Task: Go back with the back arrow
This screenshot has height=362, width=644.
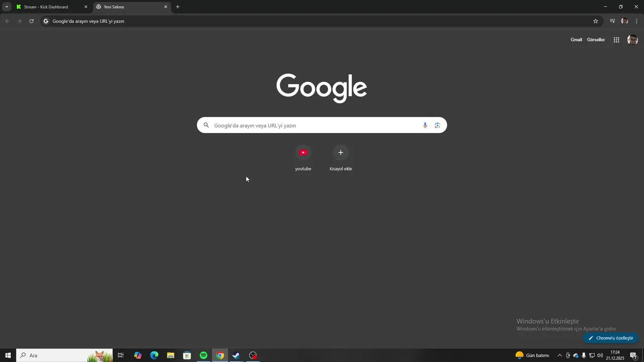Action: pyautogui.click(x=7, y=21)
